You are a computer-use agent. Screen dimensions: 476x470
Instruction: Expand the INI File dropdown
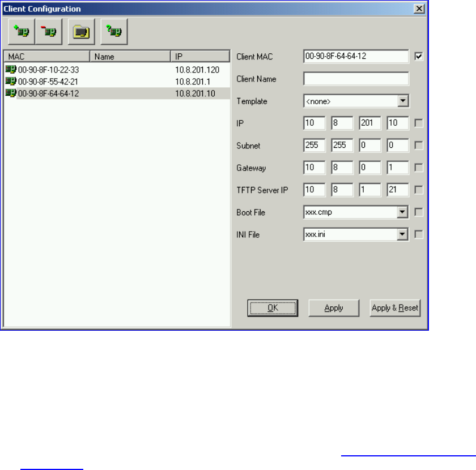click(402, 234)
